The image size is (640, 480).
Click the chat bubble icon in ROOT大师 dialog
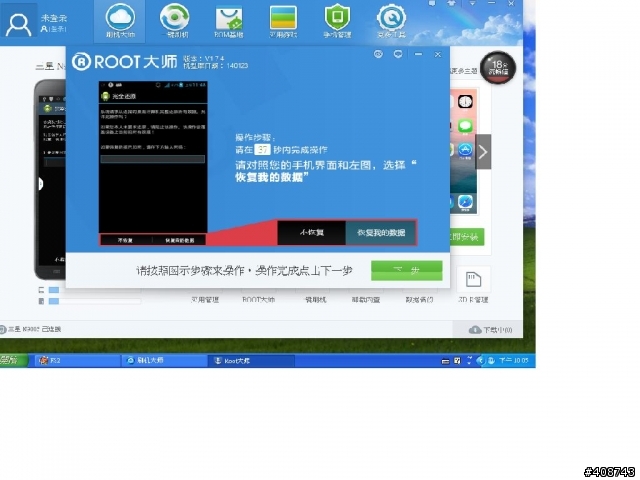coord(398,54)
